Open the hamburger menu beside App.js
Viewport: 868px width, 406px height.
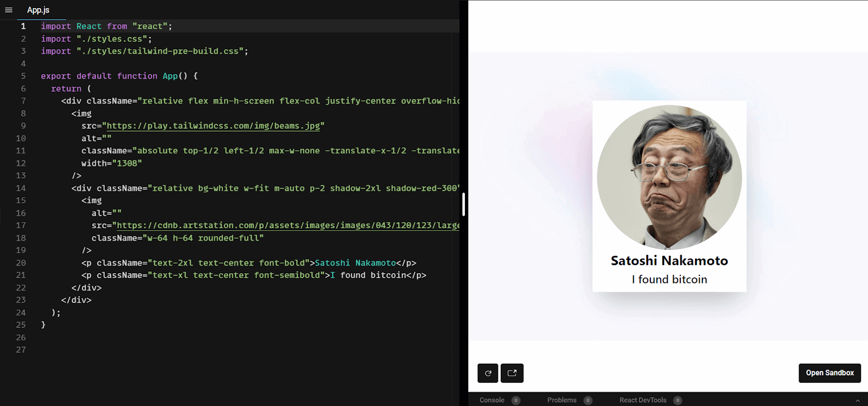[x=9, y=10]
